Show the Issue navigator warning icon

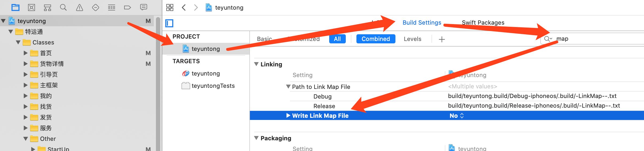pos(80,7)
